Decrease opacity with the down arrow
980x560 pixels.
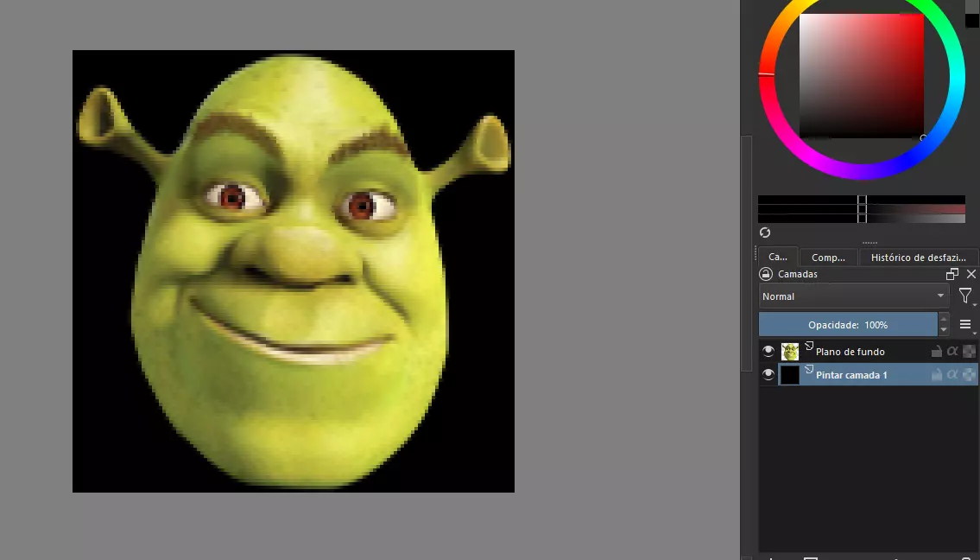tap(944, 330)
